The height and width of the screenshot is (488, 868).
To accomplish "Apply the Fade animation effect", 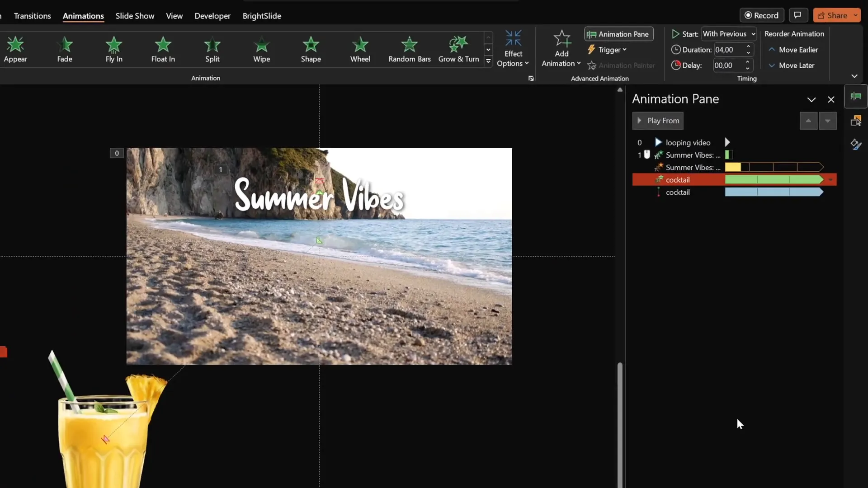I will coord(65,50).
